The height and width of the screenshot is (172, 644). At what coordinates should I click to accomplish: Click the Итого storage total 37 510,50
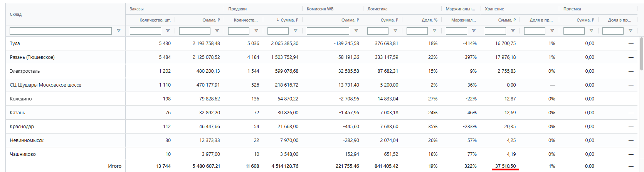505,166
